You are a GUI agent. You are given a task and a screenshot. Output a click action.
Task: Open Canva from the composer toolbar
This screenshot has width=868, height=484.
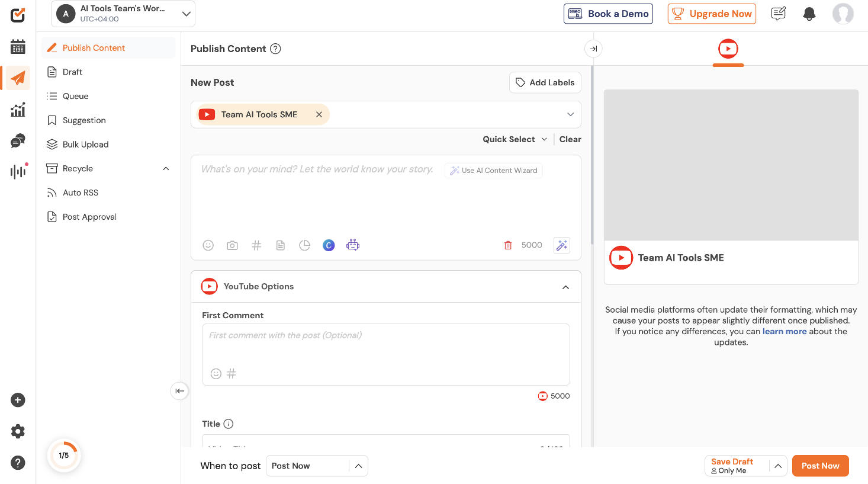tap(329, 245)
